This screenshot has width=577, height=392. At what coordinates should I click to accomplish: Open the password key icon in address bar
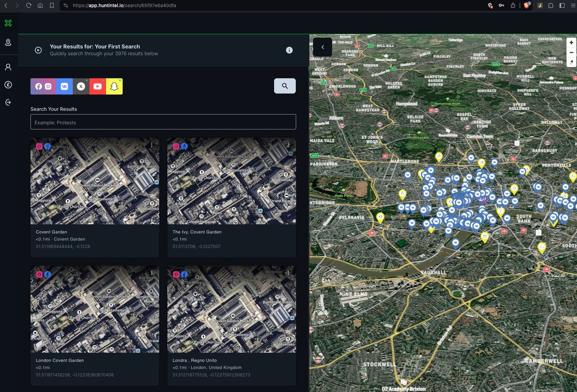(x=502, y=5)
